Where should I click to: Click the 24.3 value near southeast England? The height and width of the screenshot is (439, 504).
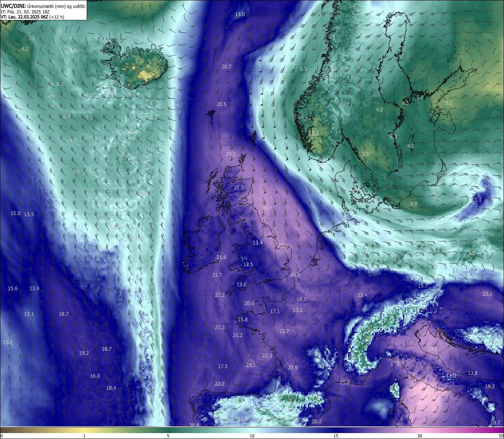coord(295,275)
